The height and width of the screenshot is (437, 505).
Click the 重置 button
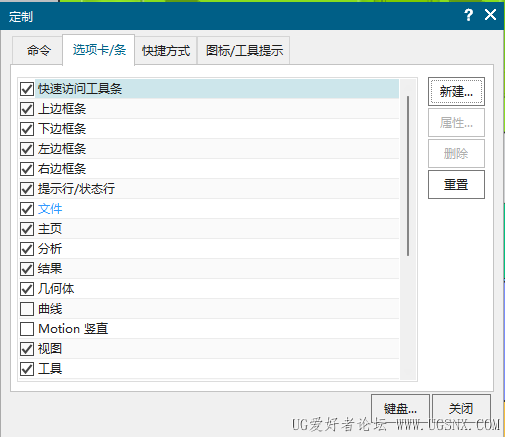(456, 185)
